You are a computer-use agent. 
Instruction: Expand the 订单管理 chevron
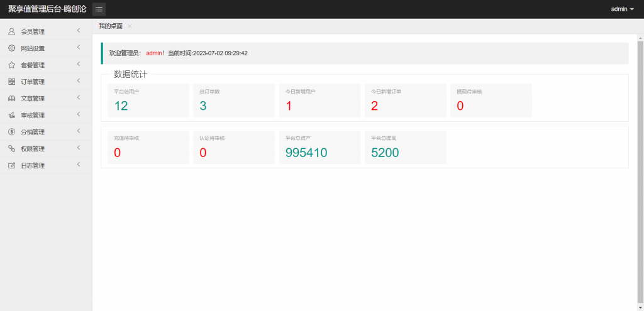[79, 81]
